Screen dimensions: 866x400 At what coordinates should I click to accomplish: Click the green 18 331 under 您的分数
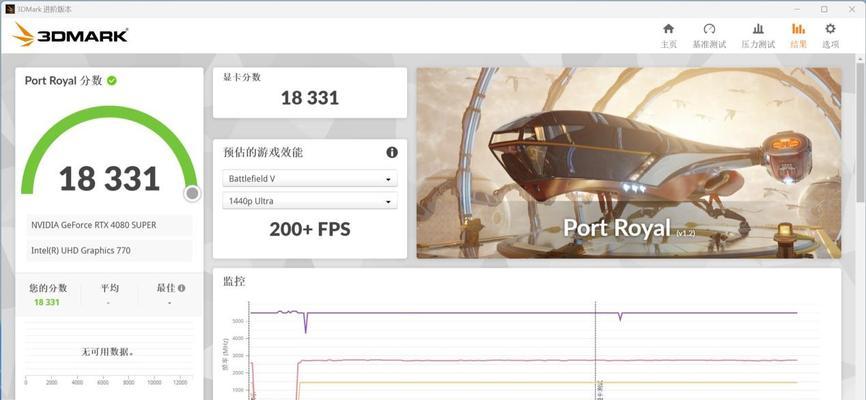click(46, 302)
